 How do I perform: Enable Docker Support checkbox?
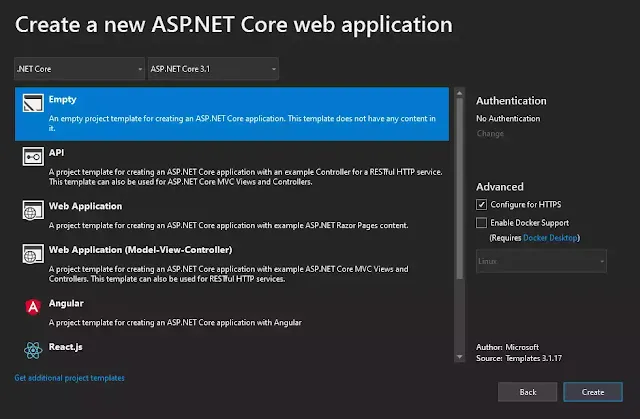pyautogui.click(x=481, y=222)
